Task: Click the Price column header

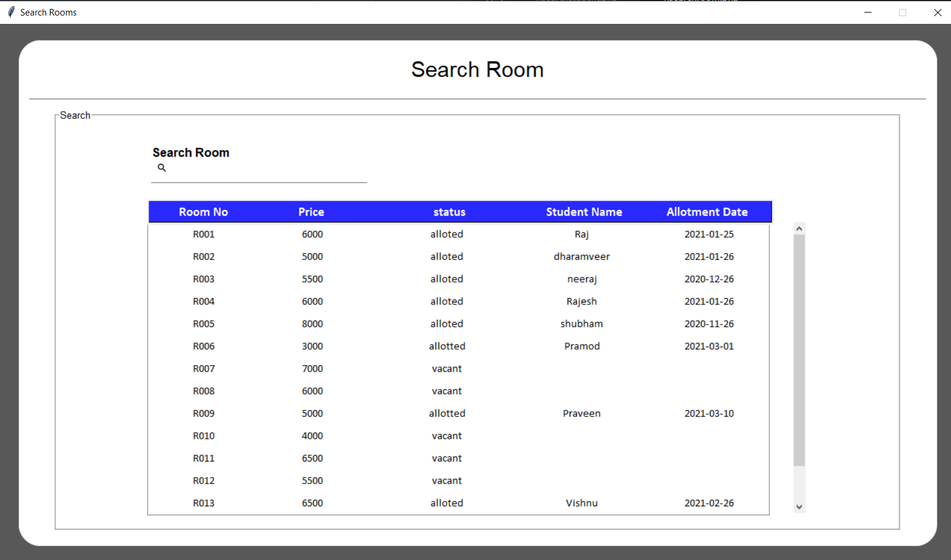Action: 311,212
